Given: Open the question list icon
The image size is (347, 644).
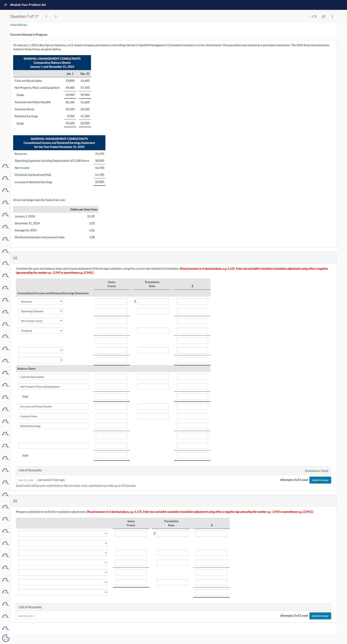Looking at the screenshot, I should [323, 16].
